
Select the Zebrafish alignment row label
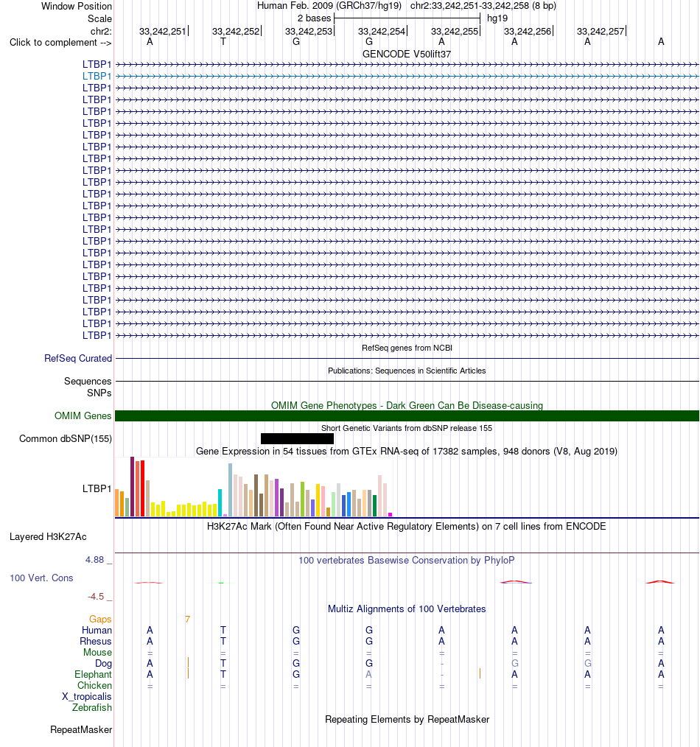point(92,707)
